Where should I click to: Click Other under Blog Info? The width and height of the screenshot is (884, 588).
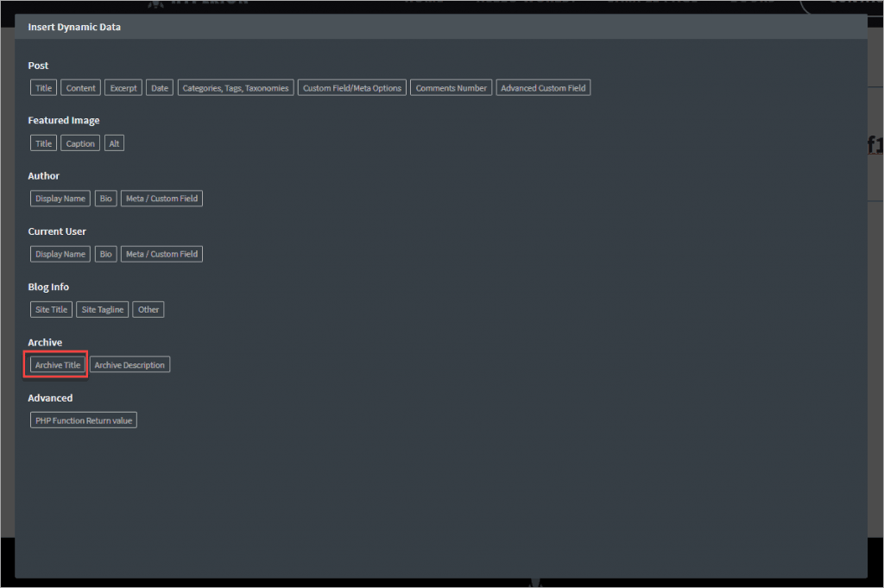point(148,309)
